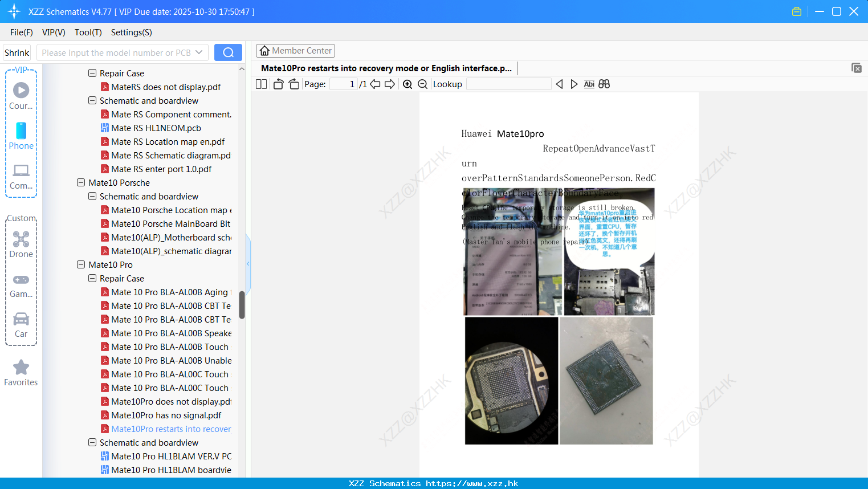Viewport: 868px width, 489px height.
Task: Open Favorites in the sidebar
Action: point(21,373)
